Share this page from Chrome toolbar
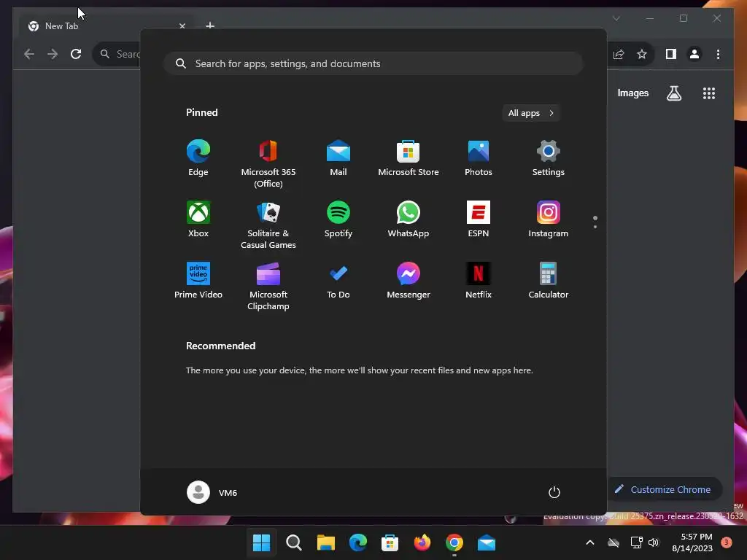Viewport: 747px width, 560px height. [619, 54]
